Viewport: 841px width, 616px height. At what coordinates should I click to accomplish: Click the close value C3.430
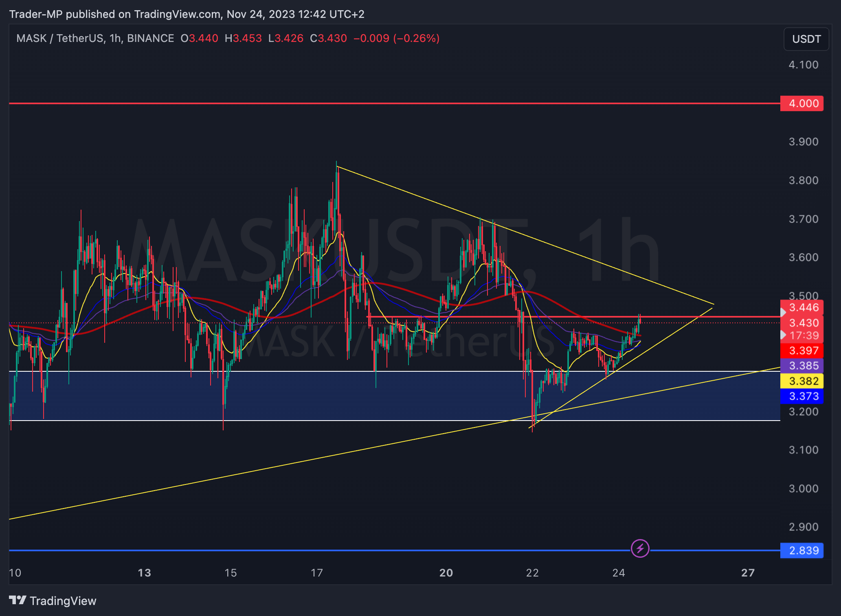328,38
